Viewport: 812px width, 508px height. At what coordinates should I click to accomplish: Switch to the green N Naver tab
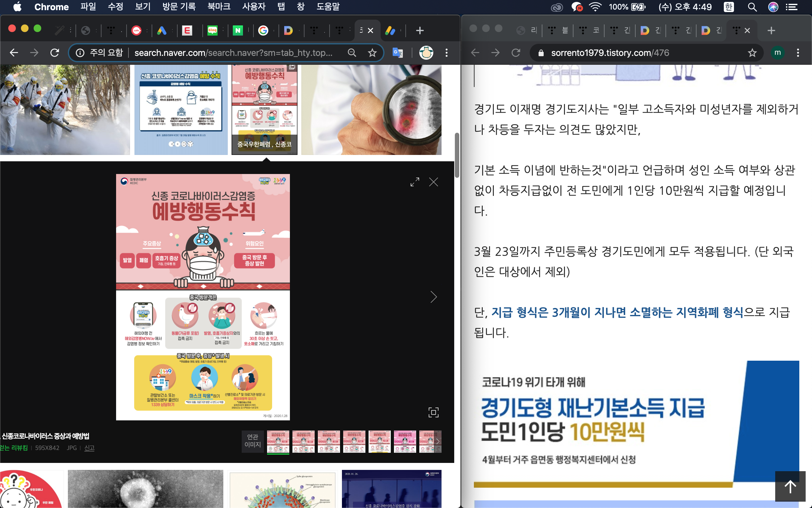(x=238, y=30)
